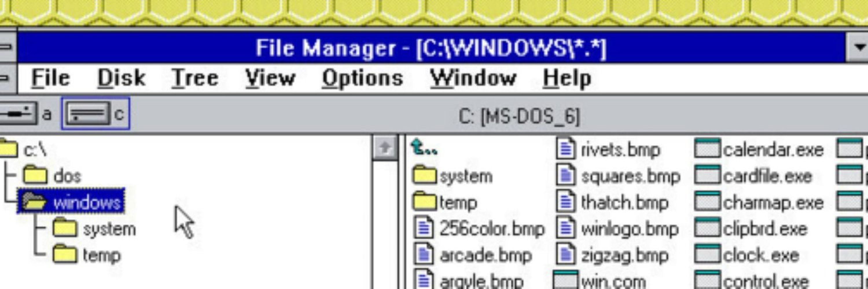Select the windows folder in tree
This screenshot has width=868, height=289.
coord(71,201)
